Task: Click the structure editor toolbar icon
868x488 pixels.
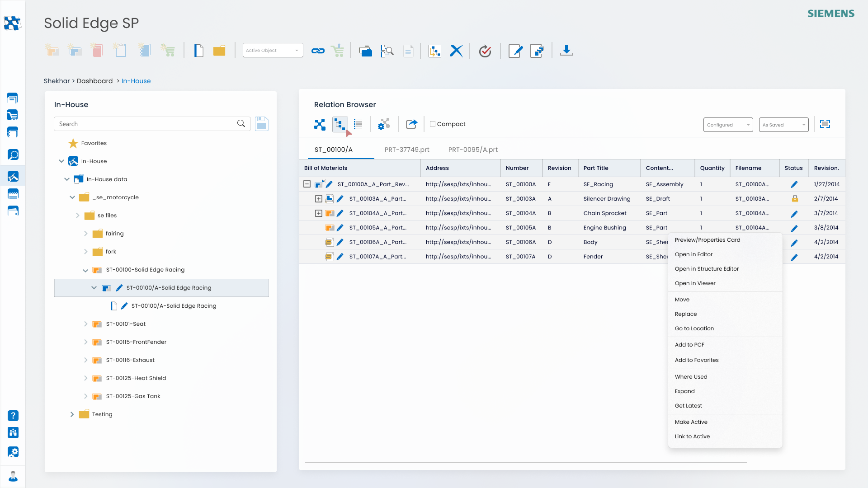Action: pyautogui.click(x=434, y=51)
